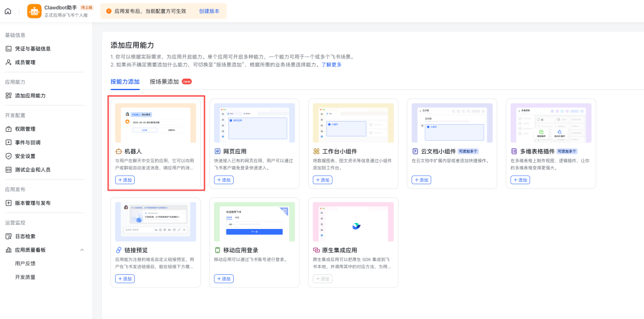Switch to the 按场景添加 tab

tap(164, 82)
